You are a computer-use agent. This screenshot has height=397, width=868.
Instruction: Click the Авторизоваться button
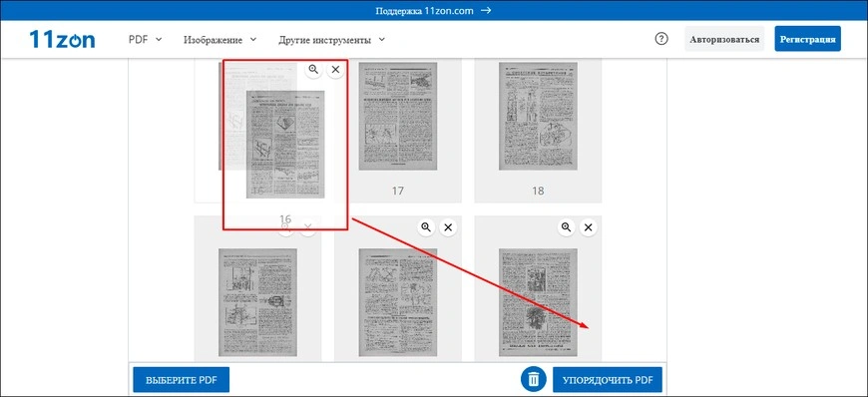point(724,39)
